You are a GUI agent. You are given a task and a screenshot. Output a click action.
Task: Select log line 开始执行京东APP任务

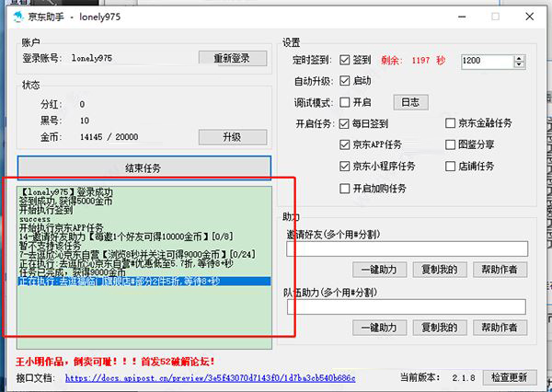pos(62,227)
